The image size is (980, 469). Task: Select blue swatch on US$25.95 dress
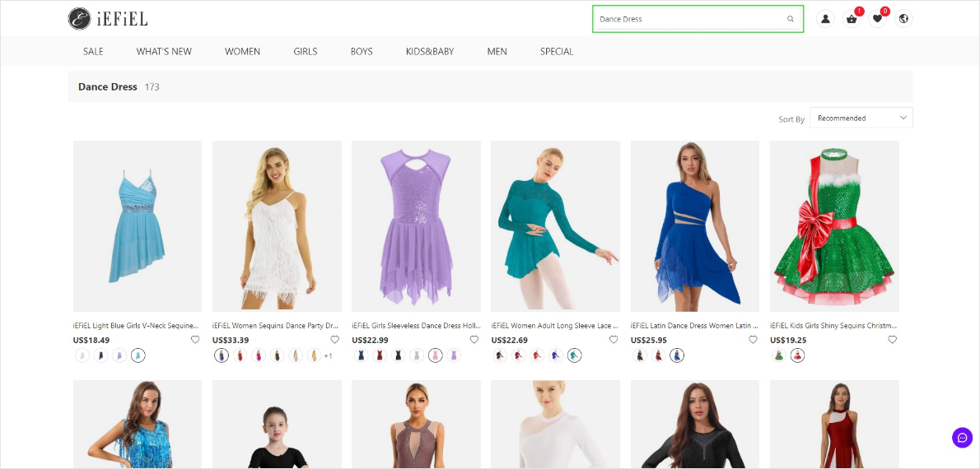click(676, 355)
